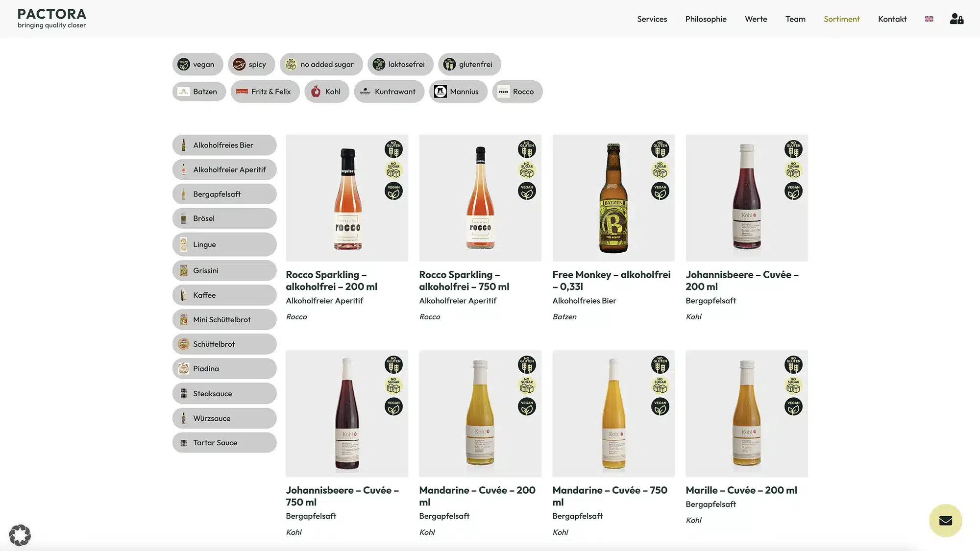Click the Free Monkey beer bottle image
The width and height of the screenshot is (980, 551).
coord(613,198)
